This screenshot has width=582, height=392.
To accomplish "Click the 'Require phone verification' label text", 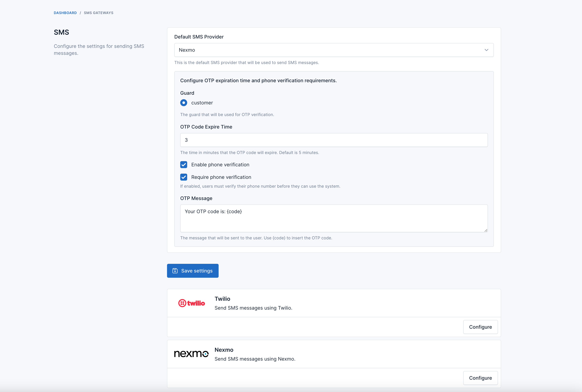I will click(x=221, y=177).
